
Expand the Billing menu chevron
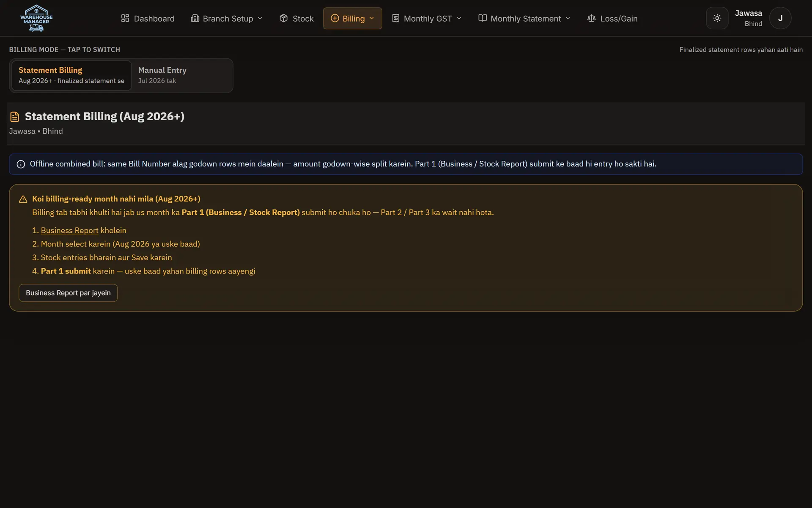tap(372, 18)
